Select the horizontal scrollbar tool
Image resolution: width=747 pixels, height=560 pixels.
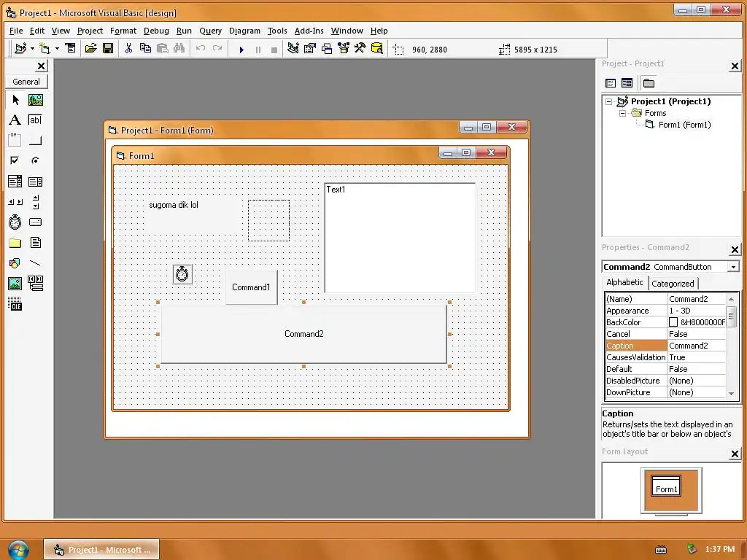(15, 202)
